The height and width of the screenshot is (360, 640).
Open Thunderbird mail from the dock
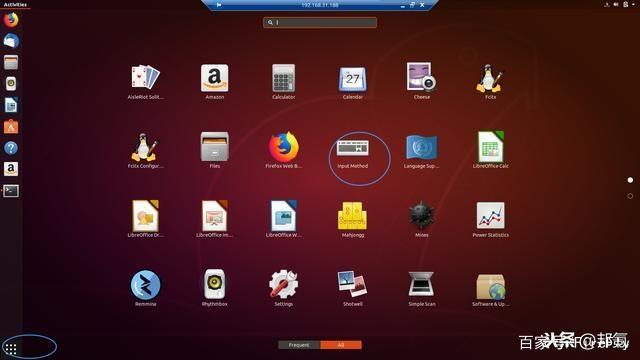11,41
